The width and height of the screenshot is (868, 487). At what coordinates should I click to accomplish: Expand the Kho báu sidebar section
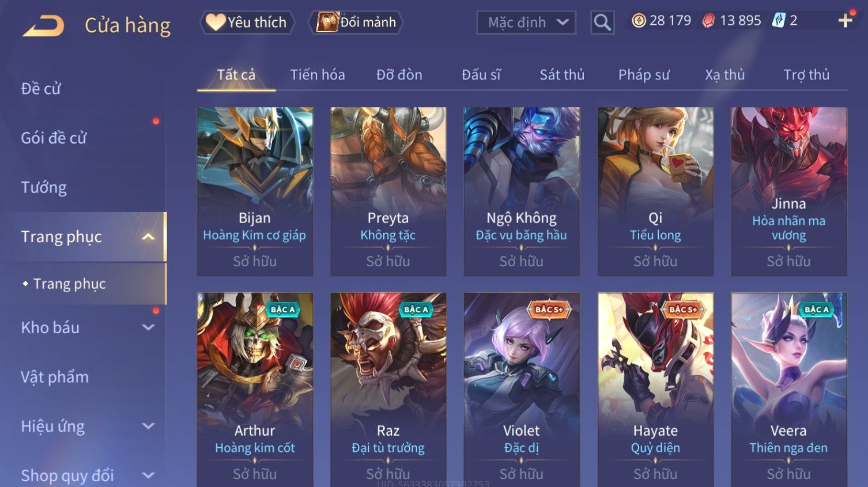(148, 327)
